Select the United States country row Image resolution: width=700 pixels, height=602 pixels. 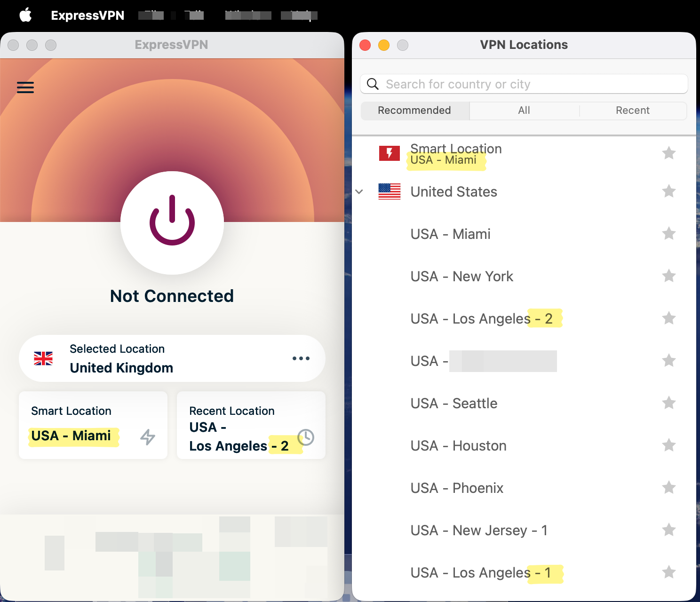(524, 191)
